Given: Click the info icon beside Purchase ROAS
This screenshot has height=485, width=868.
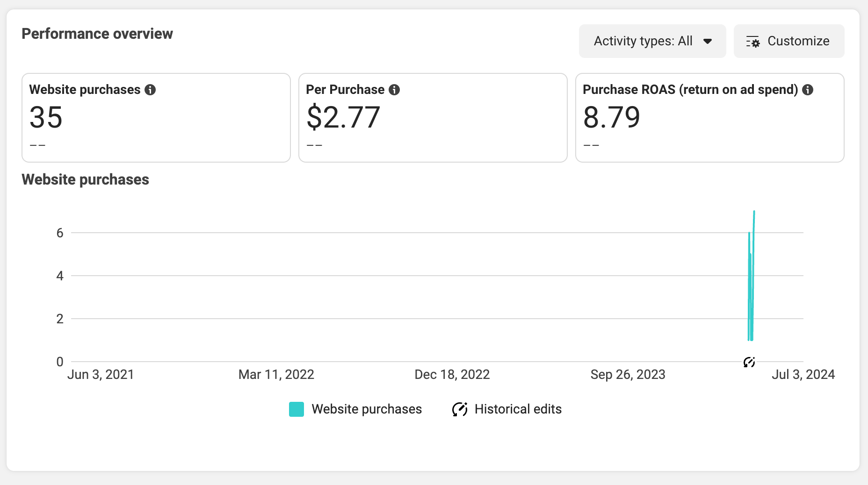Looking at the screenshot, I should click(x=808, y=90).
